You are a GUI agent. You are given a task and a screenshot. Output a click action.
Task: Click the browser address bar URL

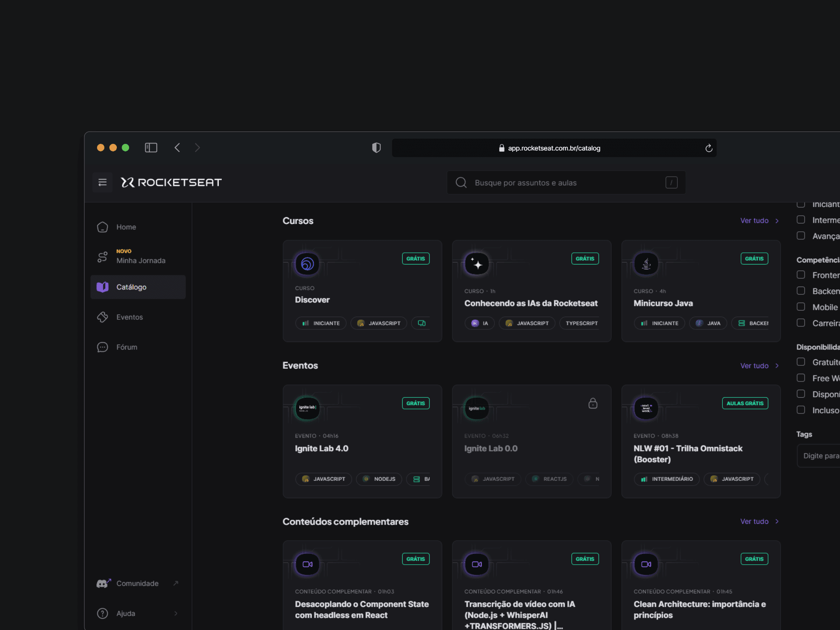click(x=554, y=148)
